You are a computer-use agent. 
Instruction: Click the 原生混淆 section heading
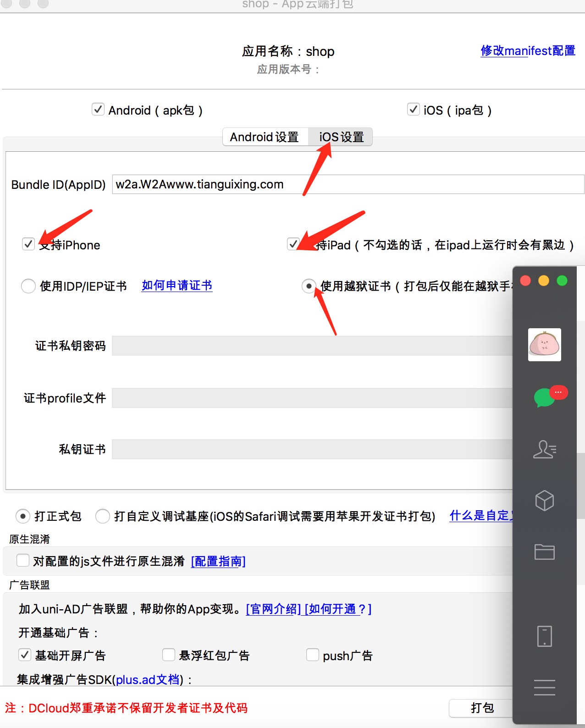tap(29, 539)
